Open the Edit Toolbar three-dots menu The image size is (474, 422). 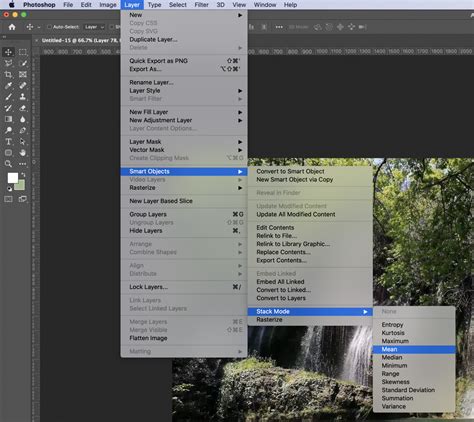tap(23, 164)
